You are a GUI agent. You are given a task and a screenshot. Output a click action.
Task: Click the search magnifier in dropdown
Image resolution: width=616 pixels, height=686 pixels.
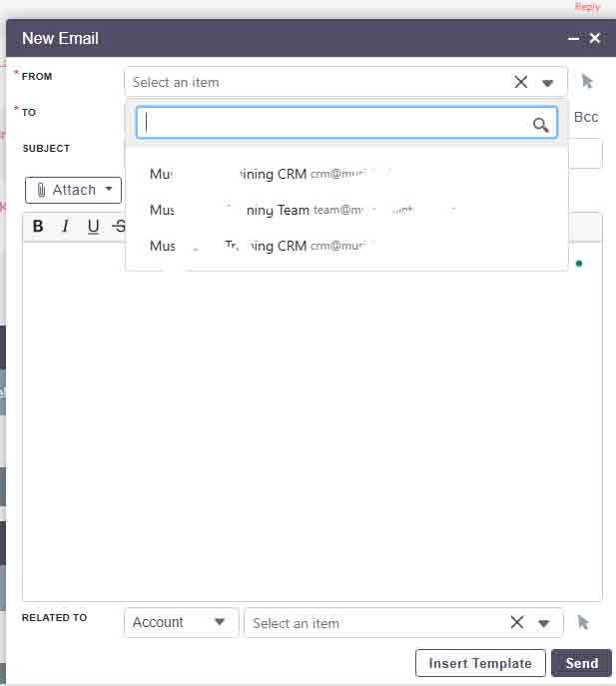pos(540,124)
